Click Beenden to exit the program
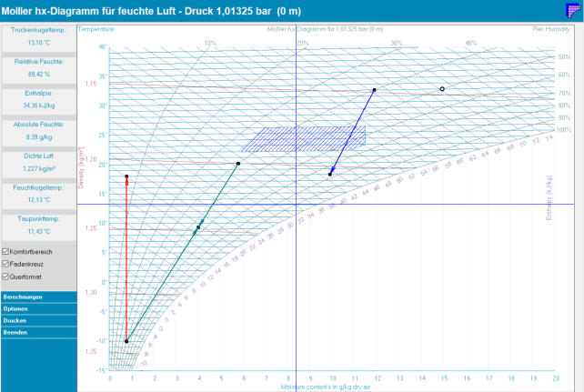 (x=38, y=333)
